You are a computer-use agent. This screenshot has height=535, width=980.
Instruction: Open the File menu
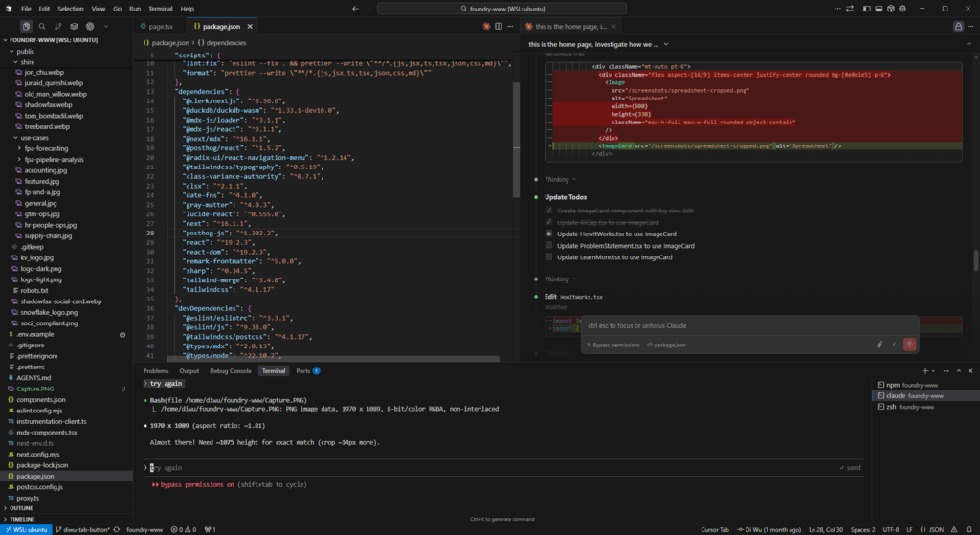tap(26, 9)
